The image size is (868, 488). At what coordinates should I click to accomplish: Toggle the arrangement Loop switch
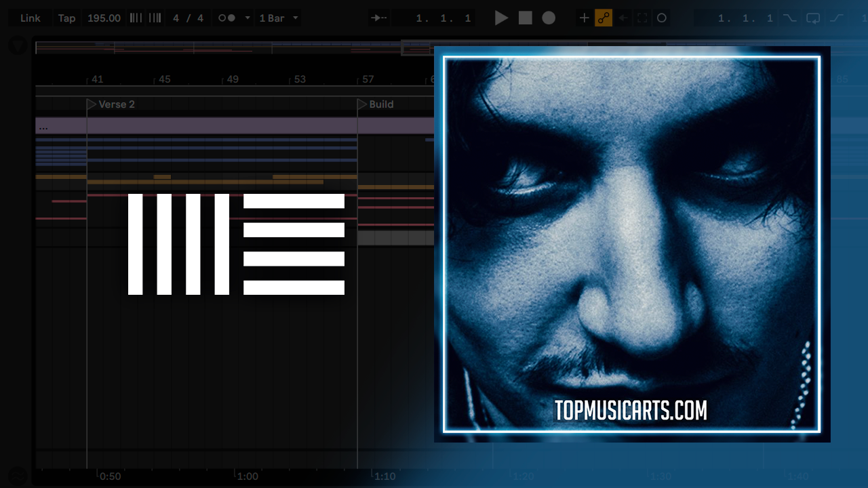813,18
